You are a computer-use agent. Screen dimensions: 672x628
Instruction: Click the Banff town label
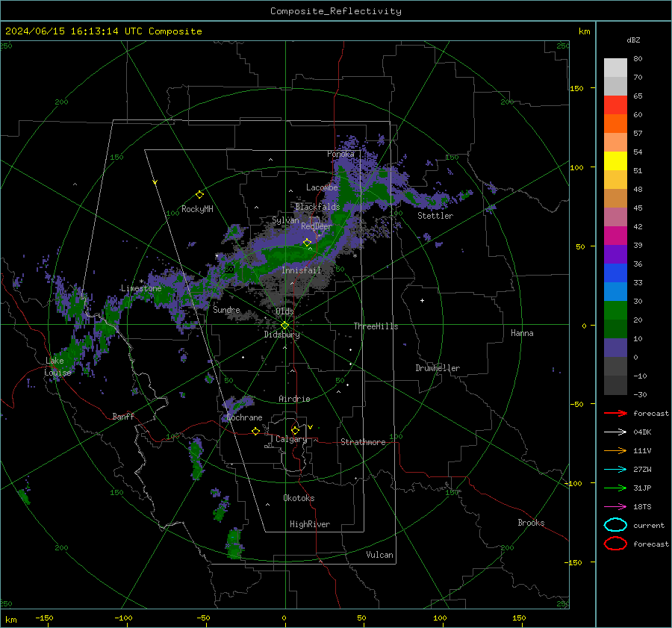click(x=123, y=416)
